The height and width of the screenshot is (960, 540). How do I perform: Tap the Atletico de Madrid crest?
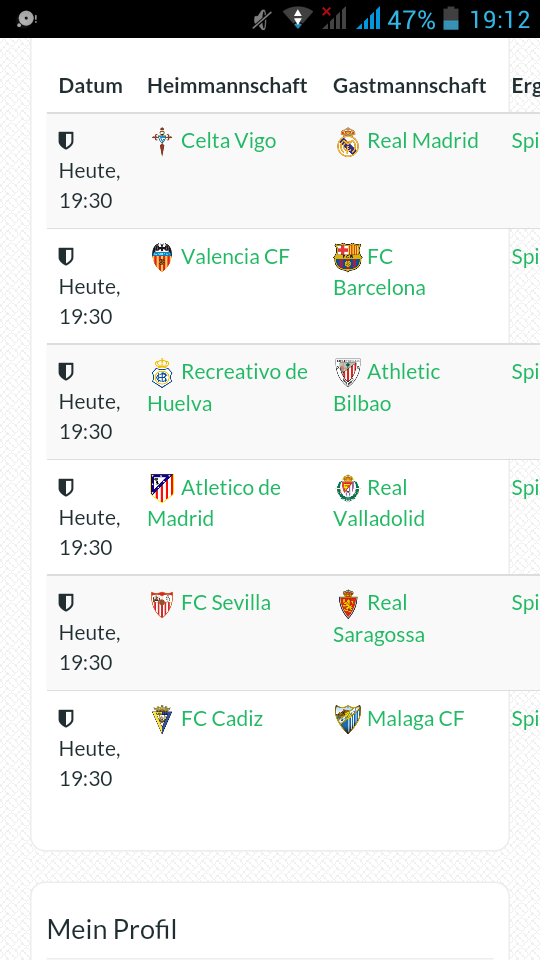tap(162, 489)
